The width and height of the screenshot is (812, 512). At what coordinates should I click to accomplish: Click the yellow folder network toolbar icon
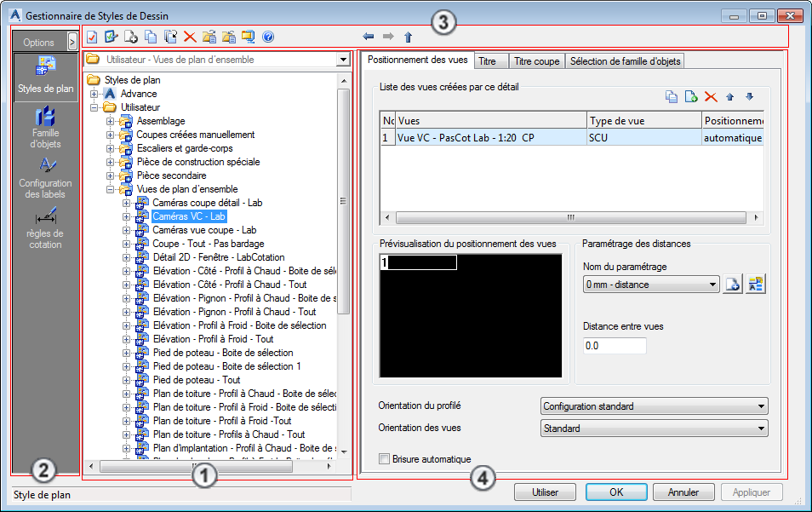point(249,37)
